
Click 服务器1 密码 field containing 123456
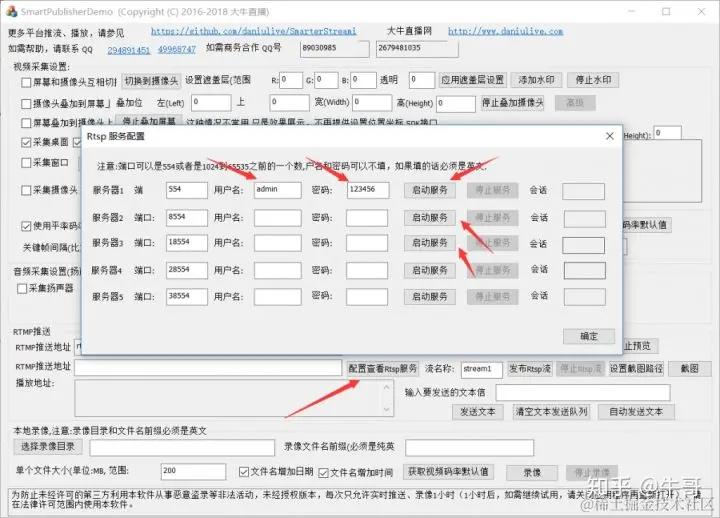pyautogui.click(x=368, y=190)
